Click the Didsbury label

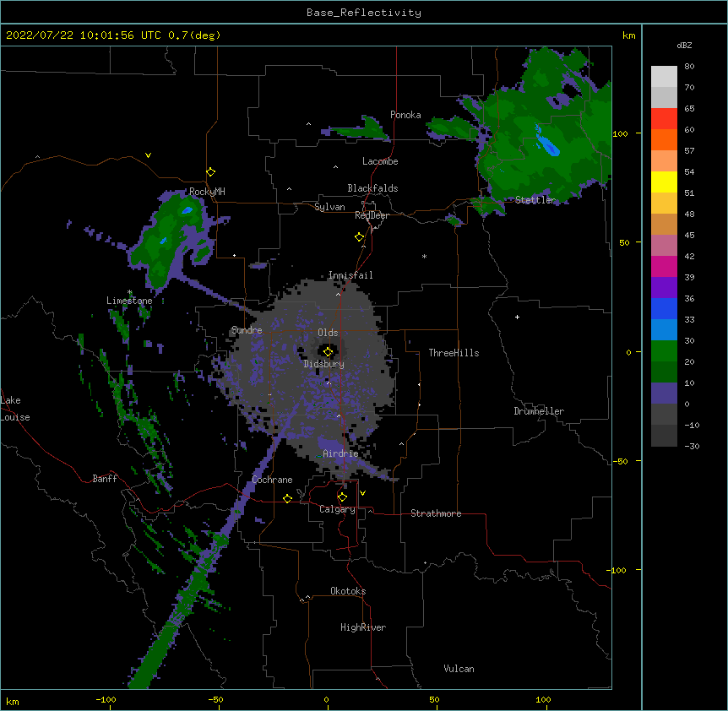324,364
